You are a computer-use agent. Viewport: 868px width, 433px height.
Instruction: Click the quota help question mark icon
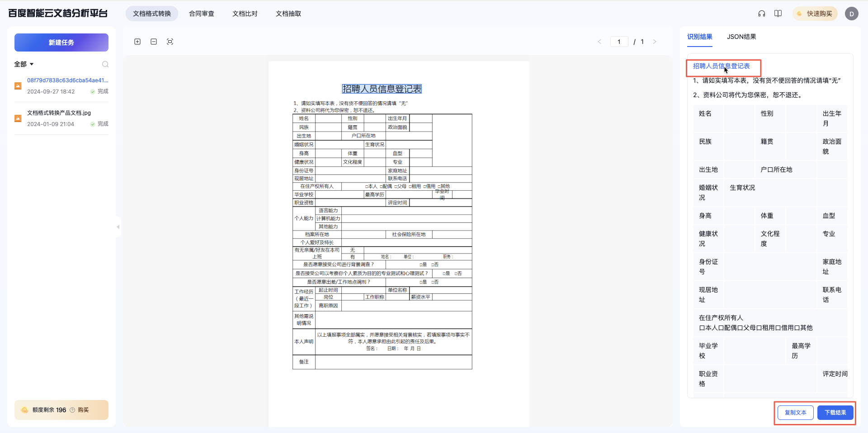[x=72, y=410]
